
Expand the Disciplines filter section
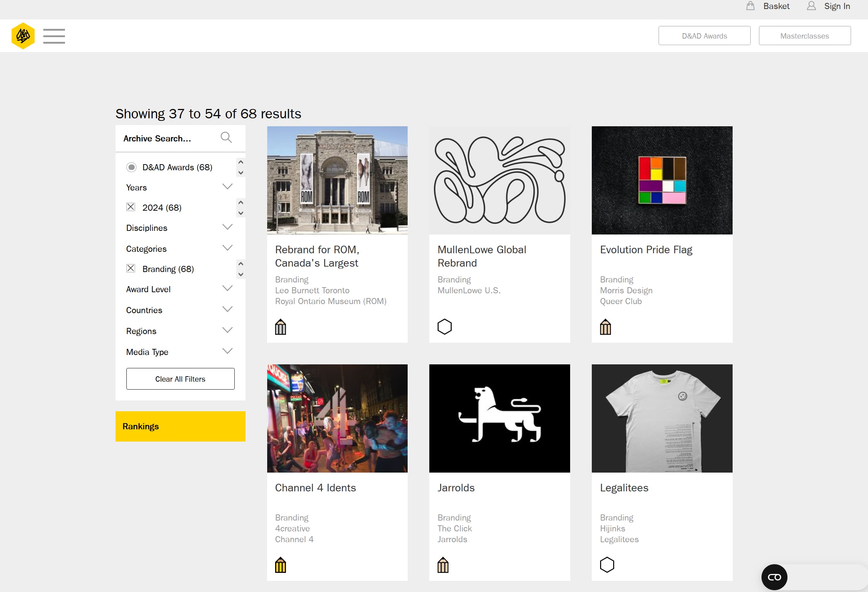[x=227, y=227]
